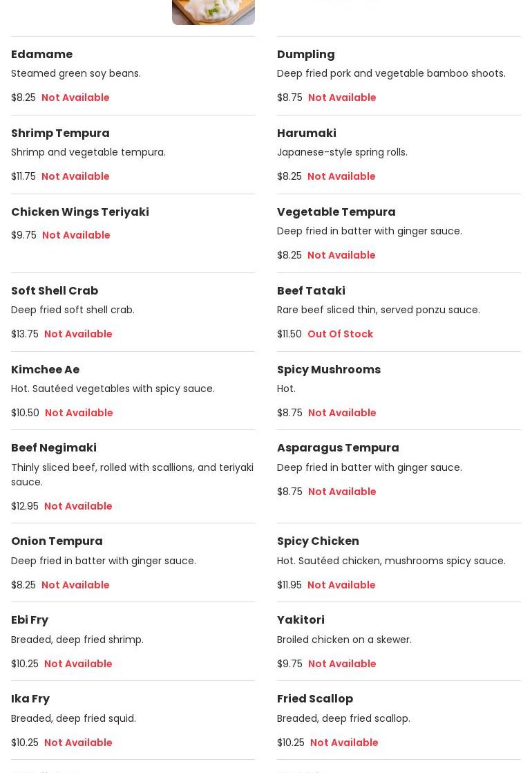This screenshot has width=532, height=773.
Task: Click the Fried Scallop title
Action: (314, 699)
